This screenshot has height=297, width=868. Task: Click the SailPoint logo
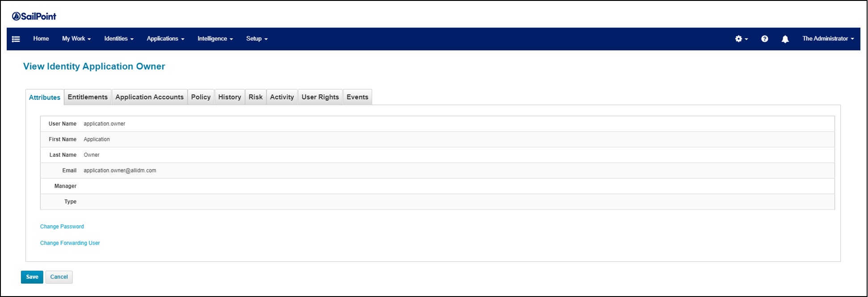pos(34,17)
